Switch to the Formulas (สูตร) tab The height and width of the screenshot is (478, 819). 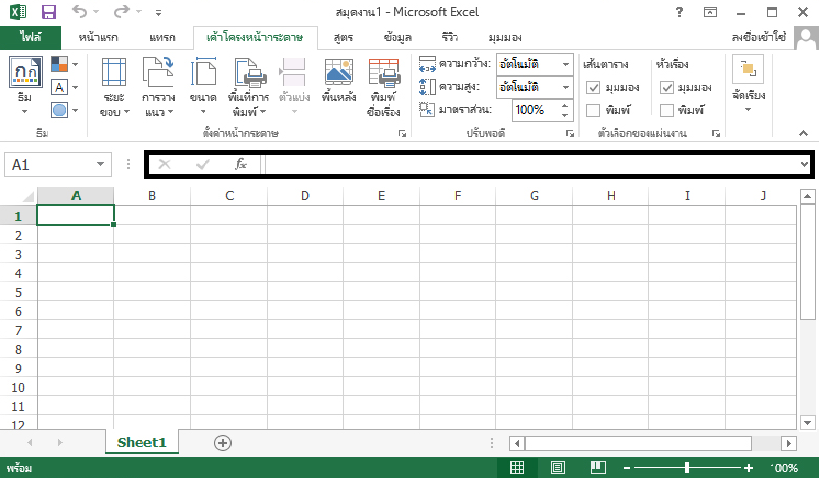(343, 37)
